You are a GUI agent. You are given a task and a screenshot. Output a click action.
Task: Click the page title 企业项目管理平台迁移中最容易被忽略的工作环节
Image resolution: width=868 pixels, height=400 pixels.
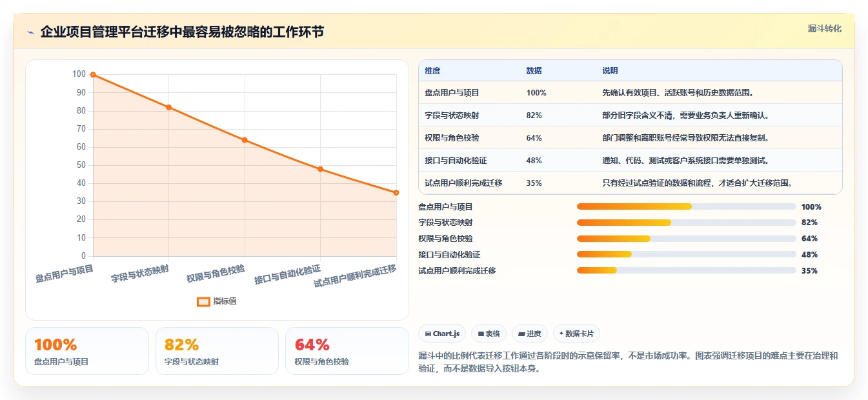(182, 32)
